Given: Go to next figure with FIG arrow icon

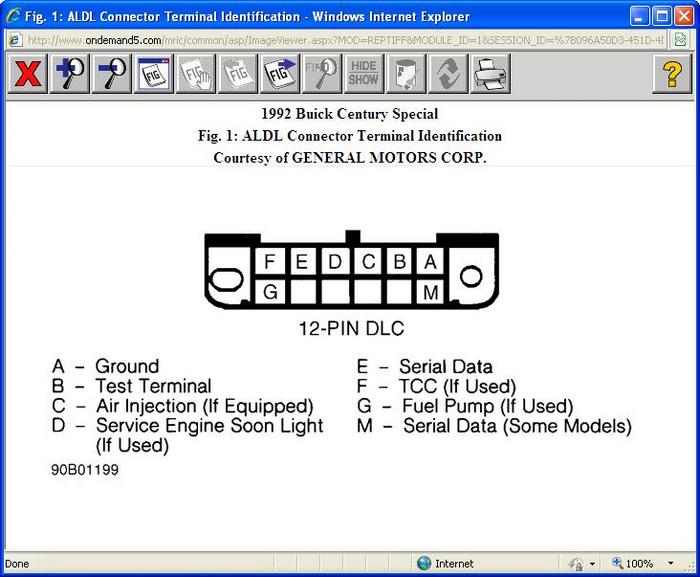Looking at the screenshot, I should [x=279, y=74].
